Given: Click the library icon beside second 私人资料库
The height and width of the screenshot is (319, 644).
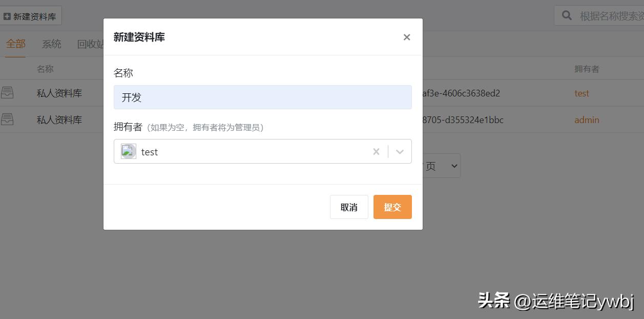Looking at the screenshot, I should coord(7,119).
